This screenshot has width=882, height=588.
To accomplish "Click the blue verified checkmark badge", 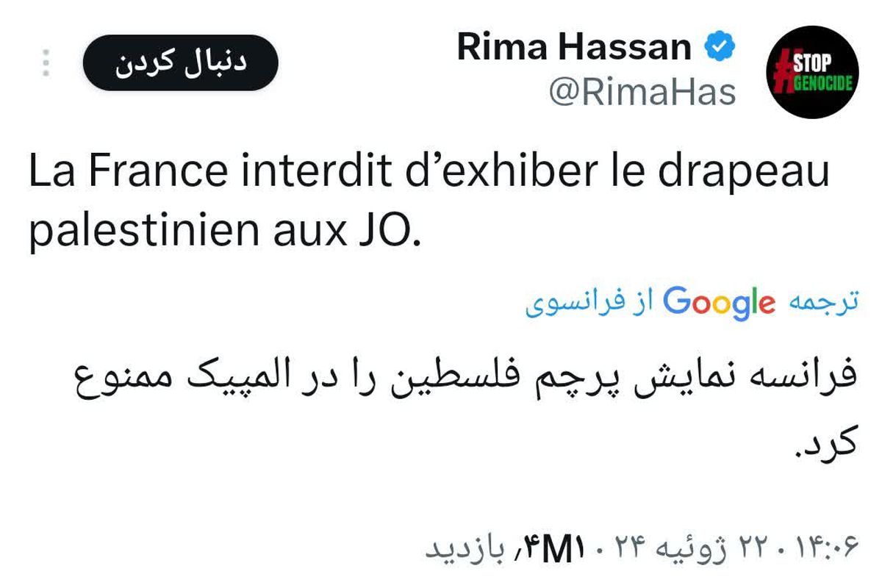I will (718, 46).
